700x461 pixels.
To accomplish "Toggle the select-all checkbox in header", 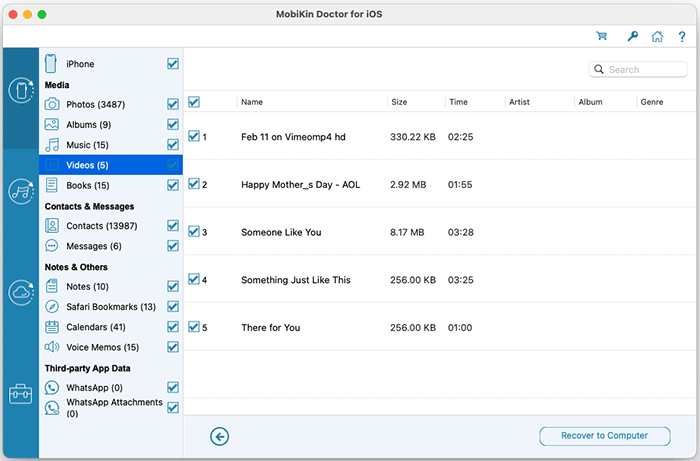I will coord(194,102).
